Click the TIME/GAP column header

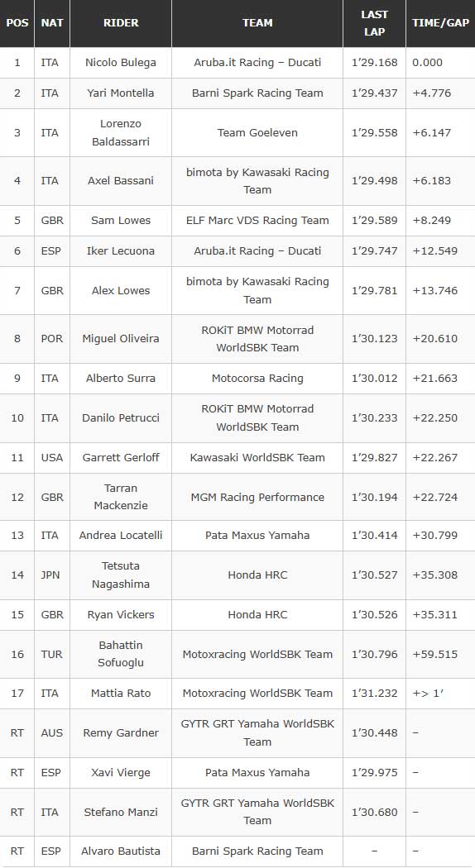[440, 22]
